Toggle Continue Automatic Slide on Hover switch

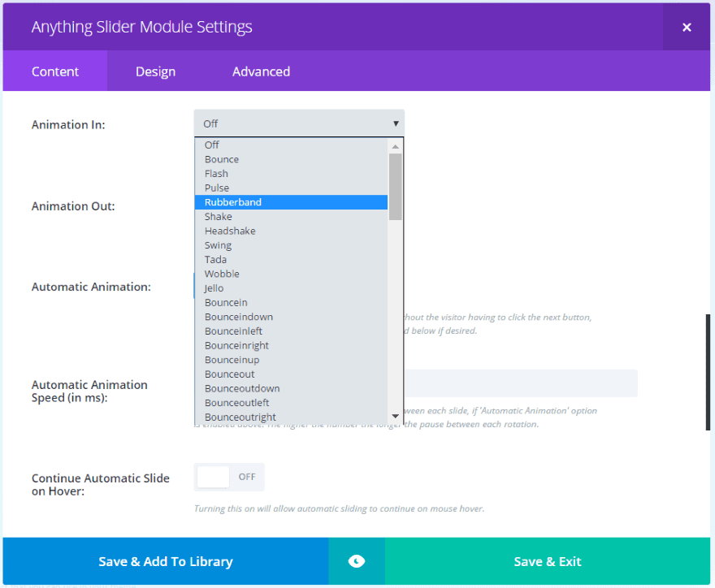pos(229,477)
